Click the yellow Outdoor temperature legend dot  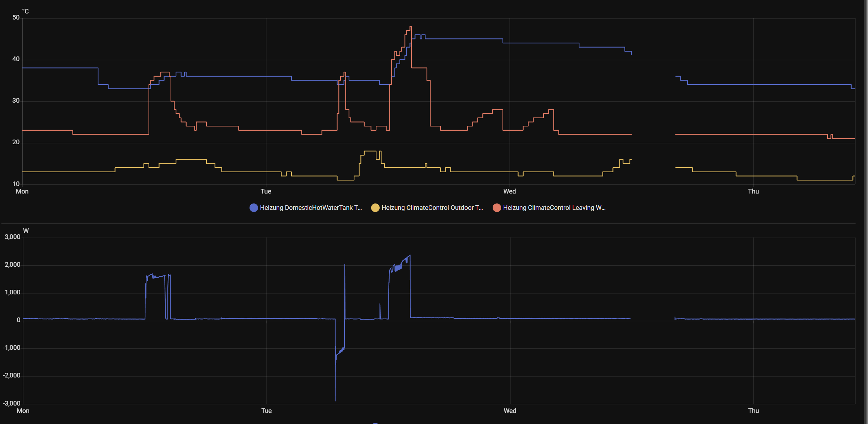375,208
